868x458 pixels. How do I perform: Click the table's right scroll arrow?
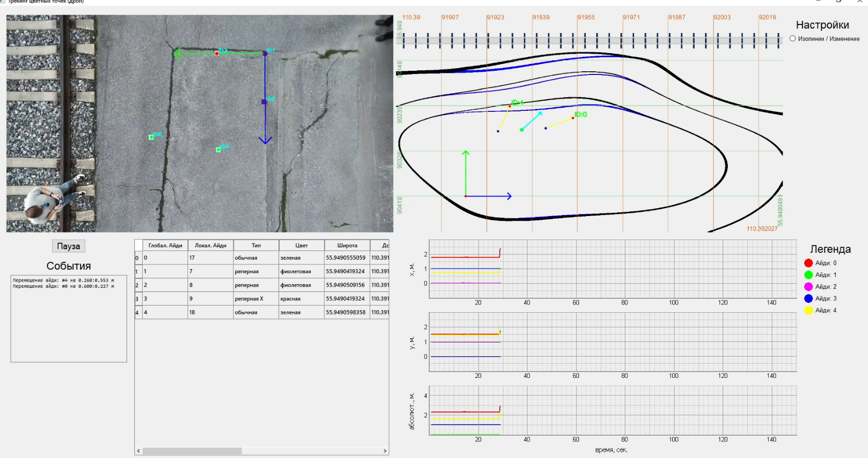pos(385,451)
